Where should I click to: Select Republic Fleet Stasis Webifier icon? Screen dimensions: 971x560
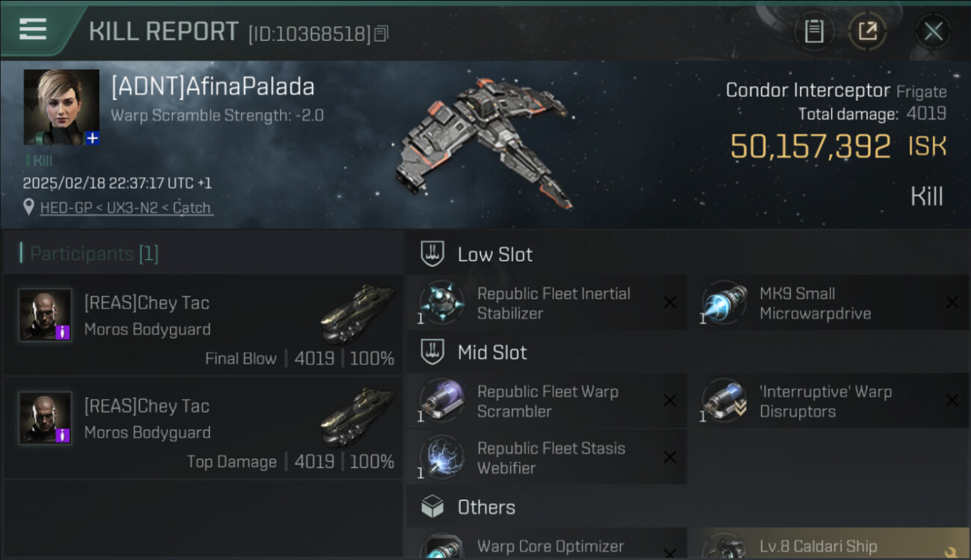(441, 458)
